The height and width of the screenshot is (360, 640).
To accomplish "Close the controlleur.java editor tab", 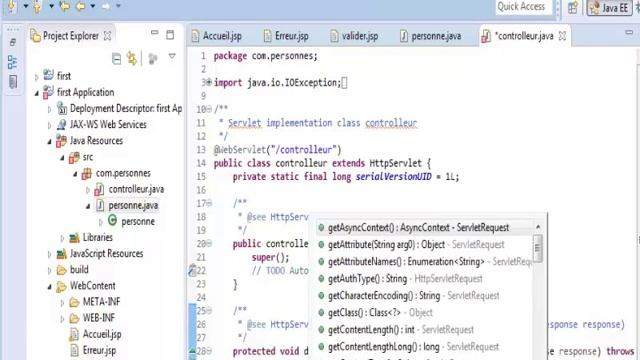I will 562,36.
